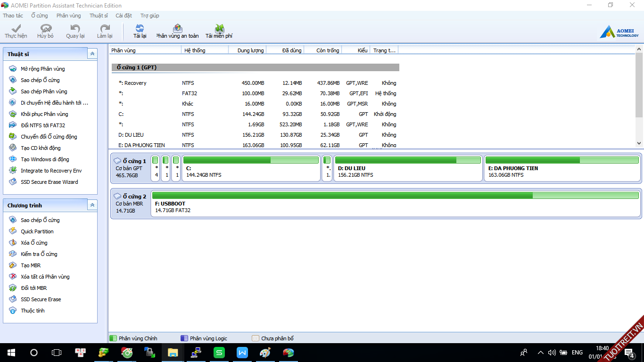The image size is (644, 362).
Task: Click Đổi NTFS tới FAT32 link
Action: pos(42,125)
